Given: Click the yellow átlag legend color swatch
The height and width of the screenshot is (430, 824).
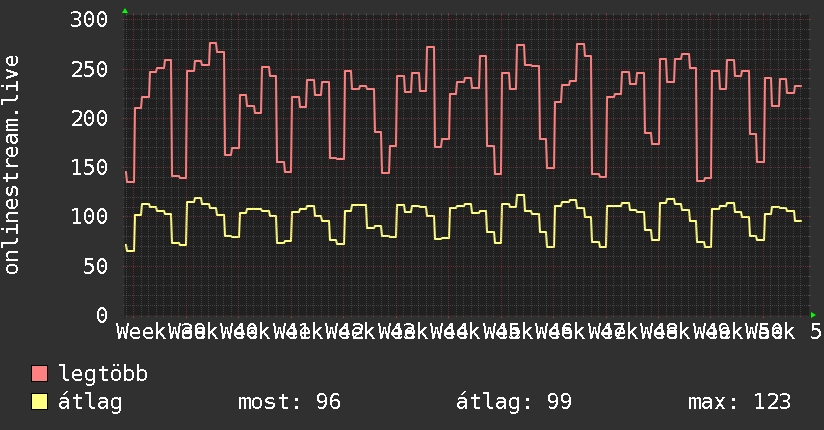Looking at the screenshot, I should (x=39, y=402).
